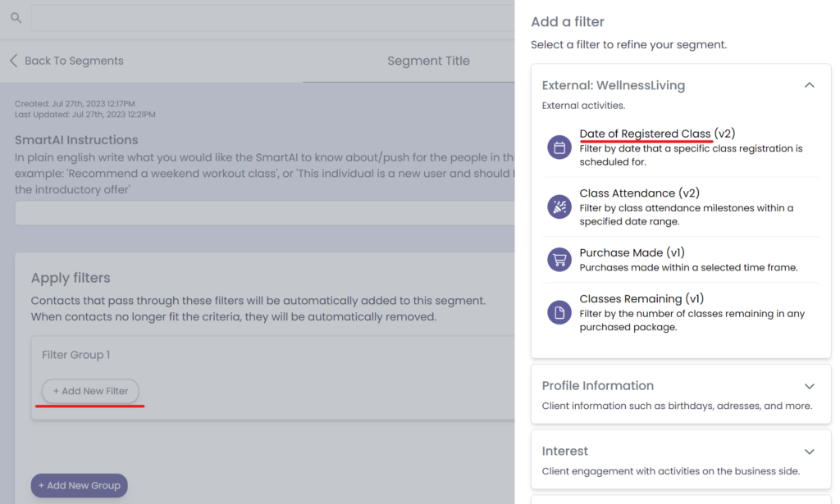Click the Segment Title field
The height and width of the screenshot is (504, 840).
pyautogui.click(x=428, y=61)
